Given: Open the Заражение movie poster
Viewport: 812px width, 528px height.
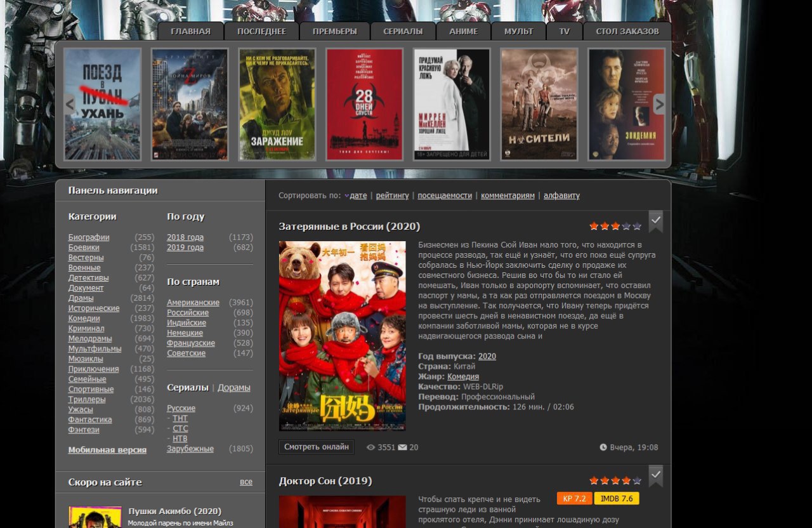Looking at the screenshot, I should 277,104.
